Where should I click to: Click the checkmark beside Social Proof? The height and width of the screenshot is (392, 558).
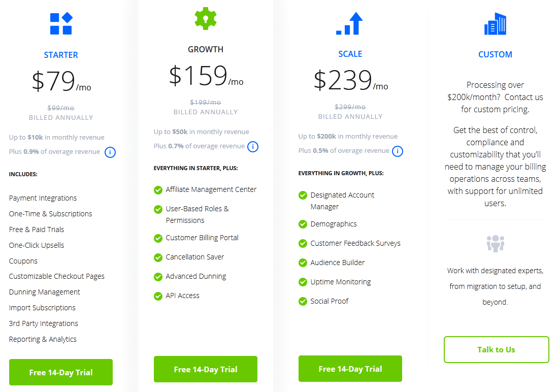303,301
